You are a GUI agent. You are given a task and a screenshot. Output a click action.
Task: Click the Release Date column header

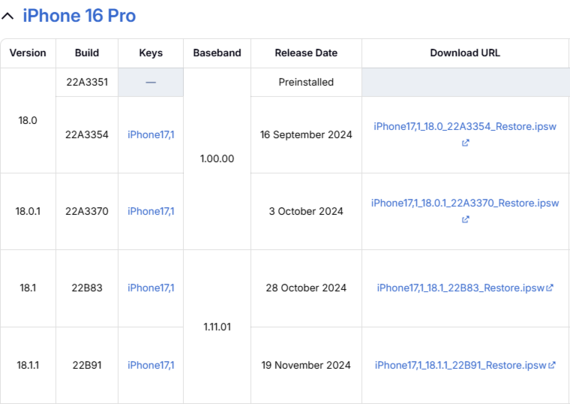pyautogui.click(x=306, y=53)
